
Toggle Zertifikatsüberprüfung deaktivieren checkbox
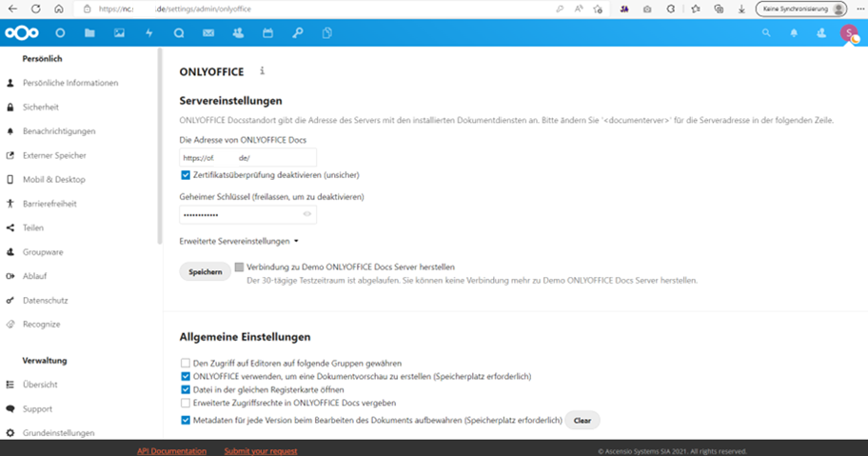(186, 175)
